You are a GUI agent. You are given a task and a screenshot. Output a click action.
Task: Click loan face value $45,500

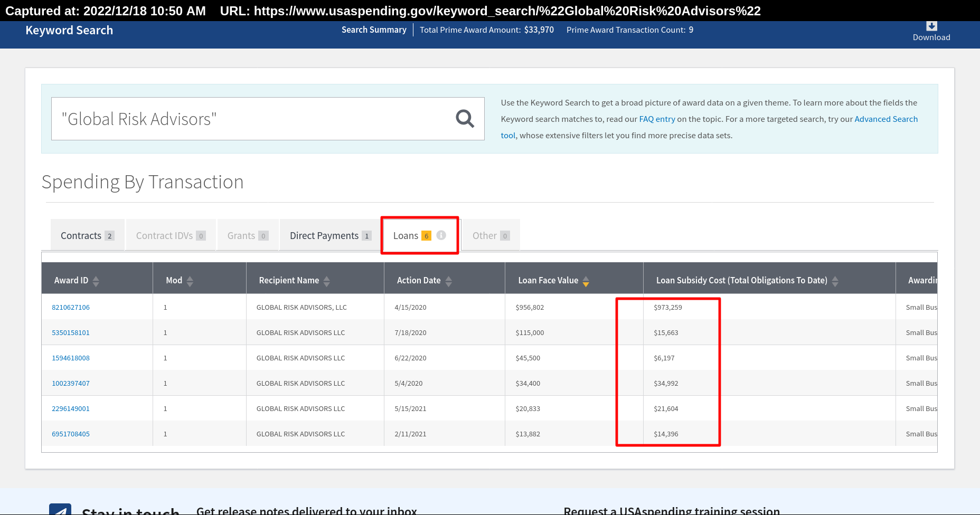(528, 358)
